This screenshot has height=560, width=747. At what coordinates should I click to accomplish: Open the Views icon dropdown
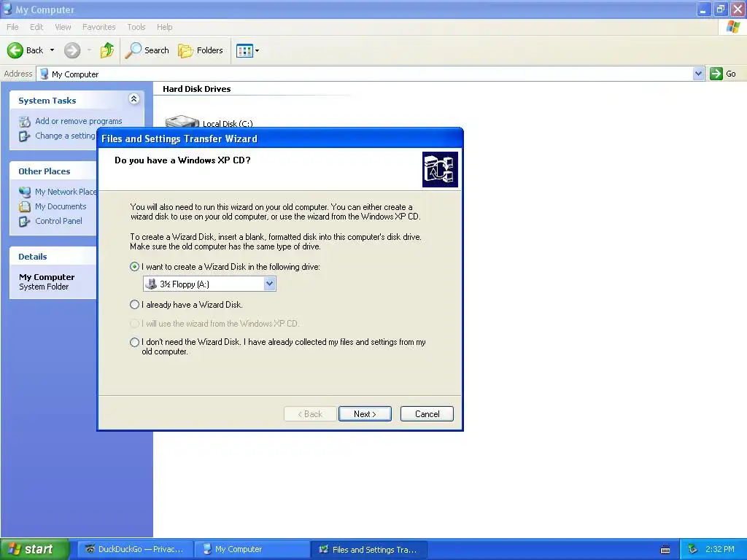[248, 50]
